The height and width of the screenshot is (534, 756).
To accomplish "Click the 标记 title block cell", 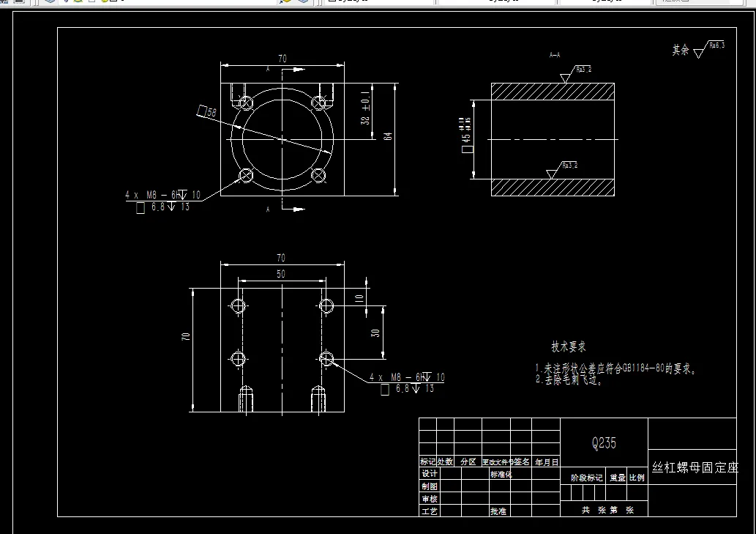I will coord(427,461).
